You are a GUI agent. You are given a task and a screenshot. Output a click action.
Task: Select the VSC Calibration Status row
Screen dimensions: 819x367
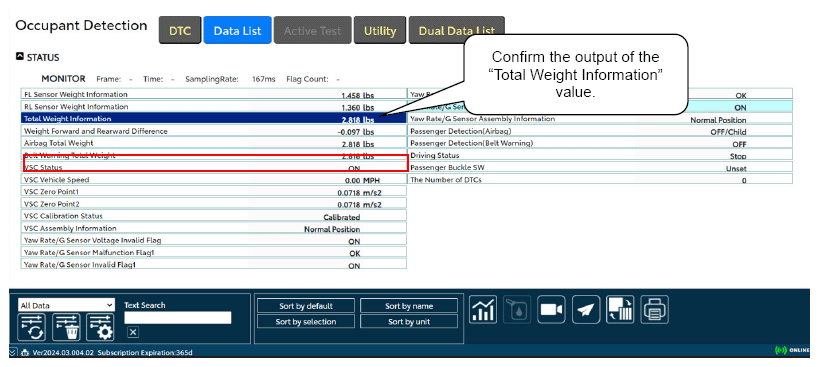(214, 216)
